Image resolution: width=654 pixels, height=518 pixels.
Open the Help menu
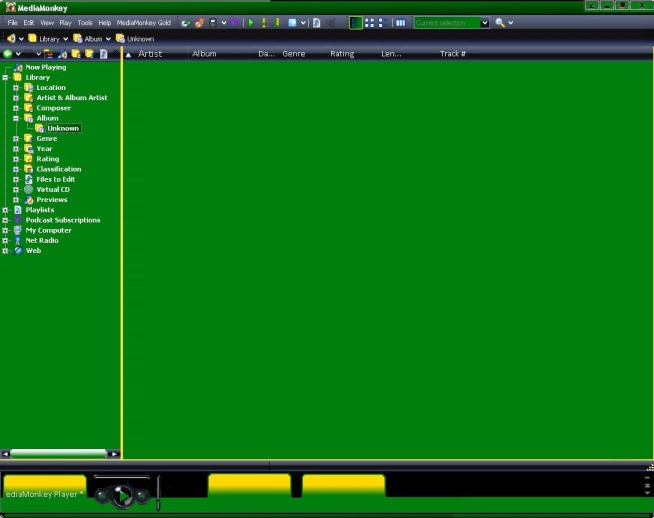(104, 23)
